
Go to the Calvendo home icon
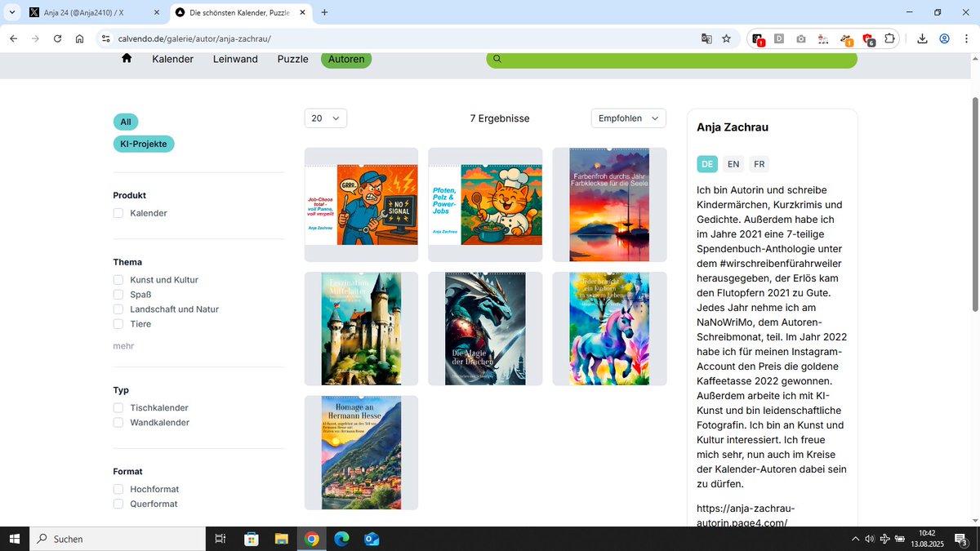(127, 58)
